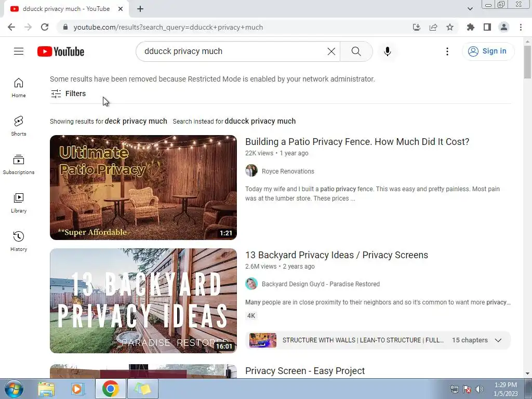Open Windows Start menu

[14, 389]
